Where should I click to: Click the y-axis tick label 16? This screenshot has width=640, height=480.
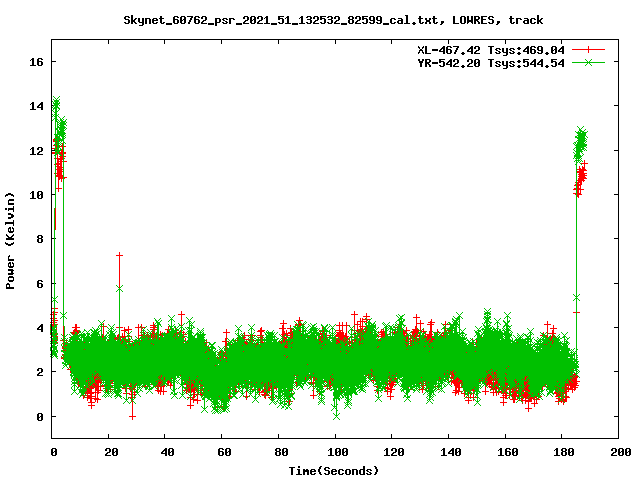(36, 62)
